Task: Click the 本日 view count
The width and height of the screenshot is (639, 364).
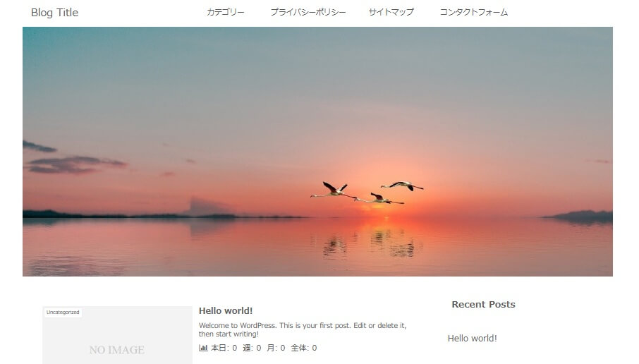Action: point(224,348)
